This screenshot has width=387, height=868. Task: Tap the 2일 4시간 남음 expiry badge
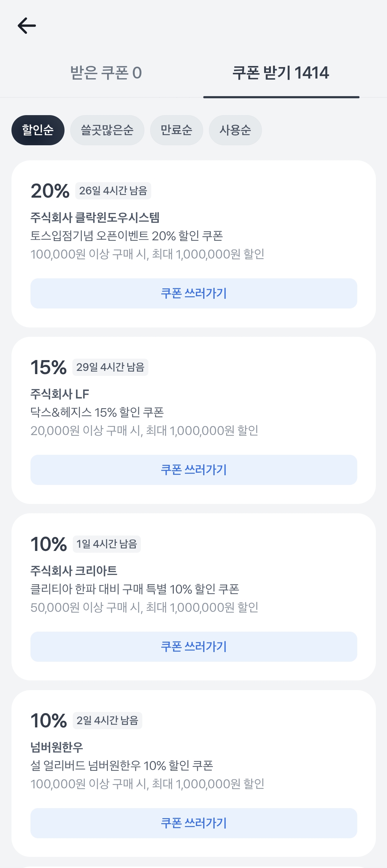tap(107, 721)
